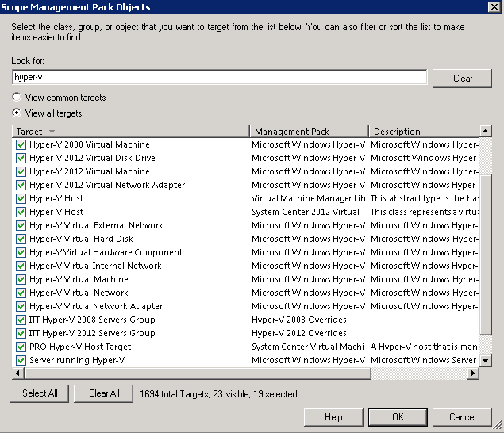Screen dimensions: 504x433
Task: Select View all targets radio button
Action: click(x=17, y=113)
